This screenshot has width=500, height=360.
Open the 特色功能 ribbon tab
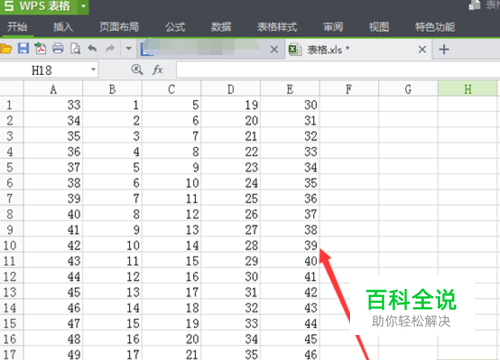click(x=435, y=27)
